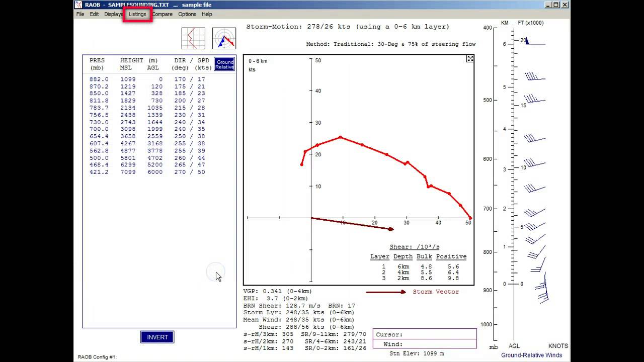The width and height of the screenshot is (644, 362).
Task: Click the DIR / SPD column header
Action: click(x=192, y=64)
